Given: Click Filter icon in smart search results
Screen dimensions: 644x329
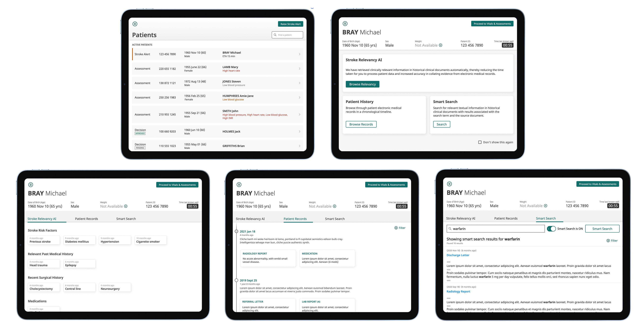Looking at the screenshot, I should pos(608,240).
